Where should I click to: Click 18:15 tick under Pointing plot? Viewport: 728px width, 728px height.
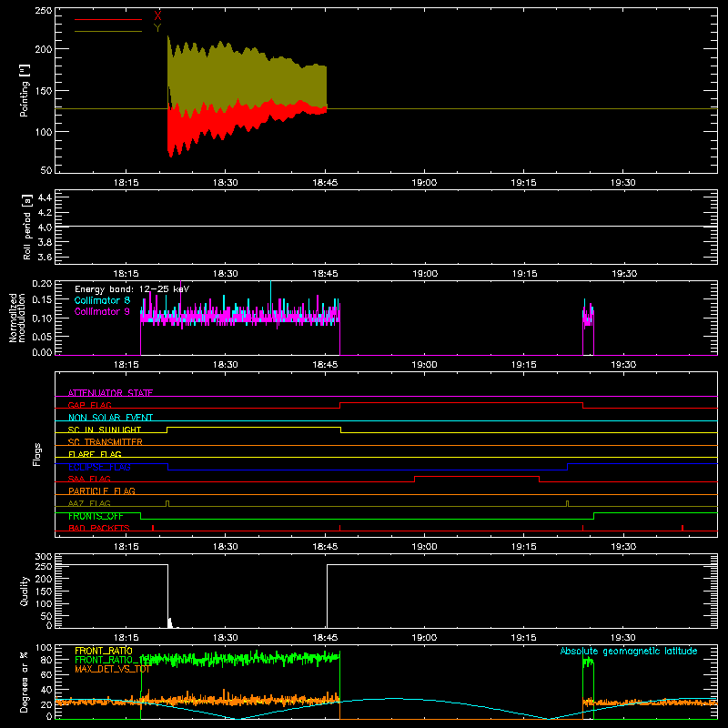(126, 183)
